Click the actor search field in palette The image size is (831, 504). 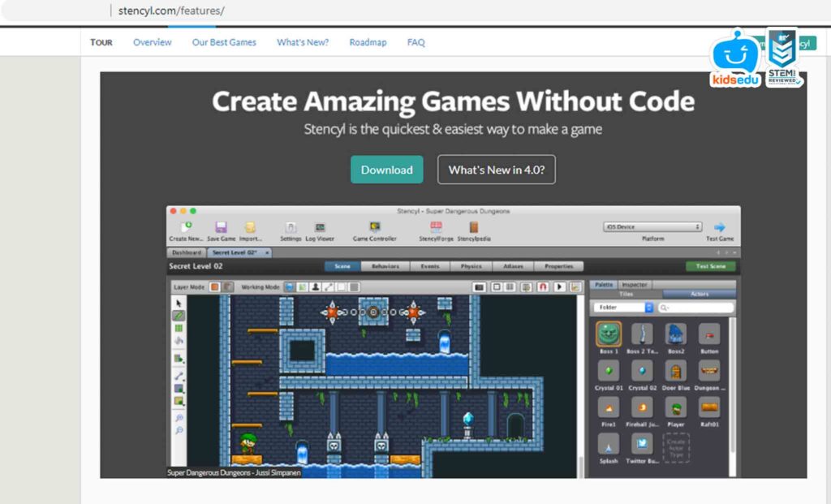tap(696, 308)
